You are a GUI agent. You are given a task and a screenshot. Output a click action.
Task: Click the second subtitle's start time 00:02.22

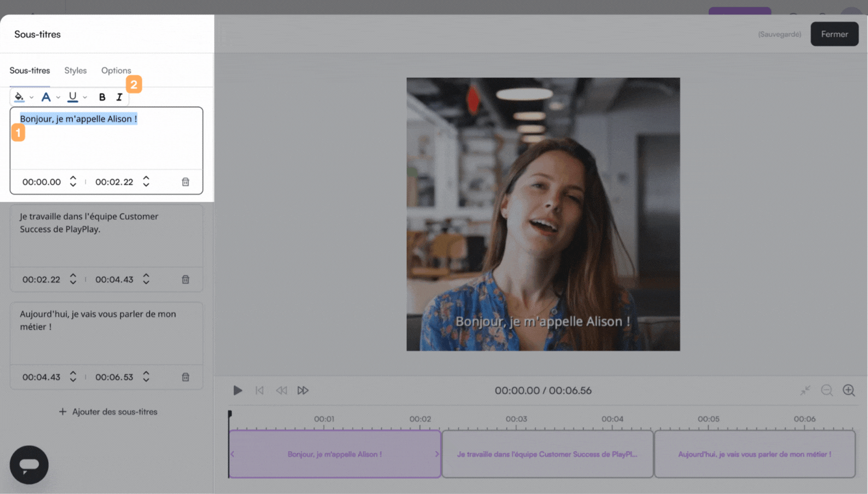tap(42, 280)
